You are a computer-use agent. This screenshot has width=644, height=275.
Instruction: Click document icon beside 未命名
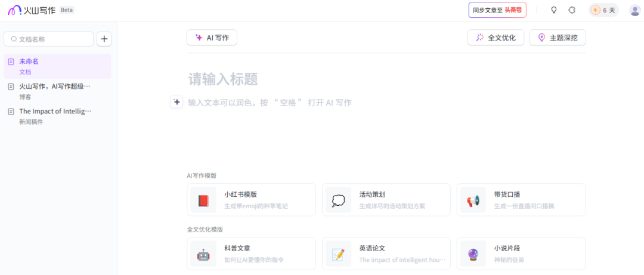11,61
